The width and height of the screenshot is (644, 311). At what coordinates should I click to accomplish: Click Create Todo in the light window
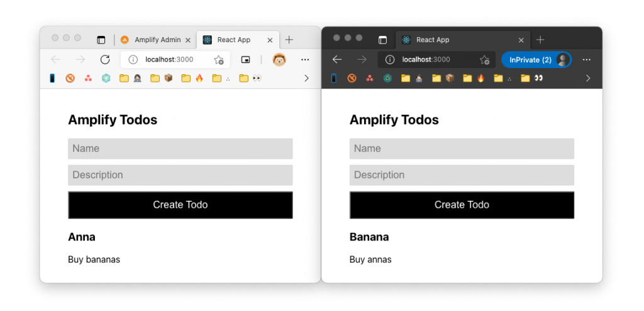tap(180, 205)
